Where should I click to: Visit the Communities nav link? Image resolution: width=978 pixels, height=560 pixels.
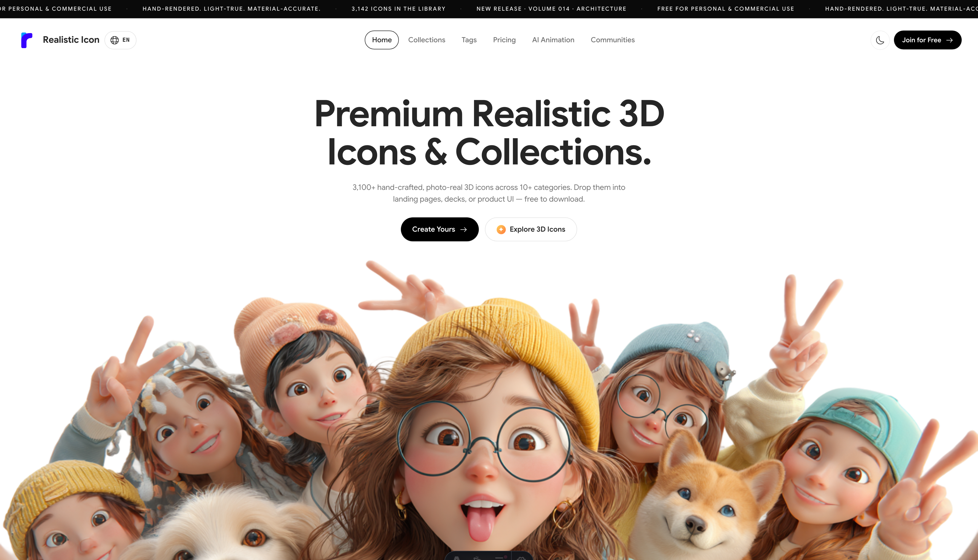(x=613, y=40)
